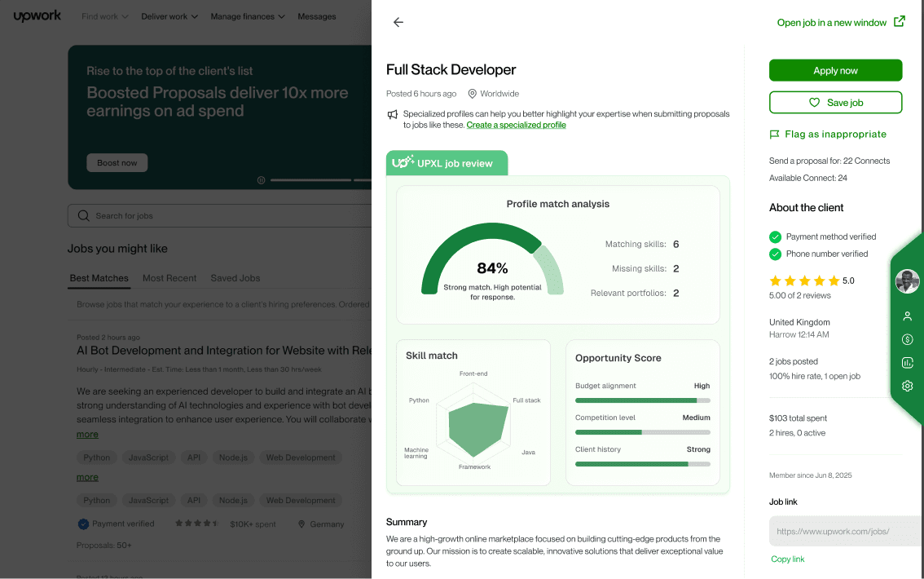Expand skills with second more link
This screenshot has width=924, height=579.
87,477
